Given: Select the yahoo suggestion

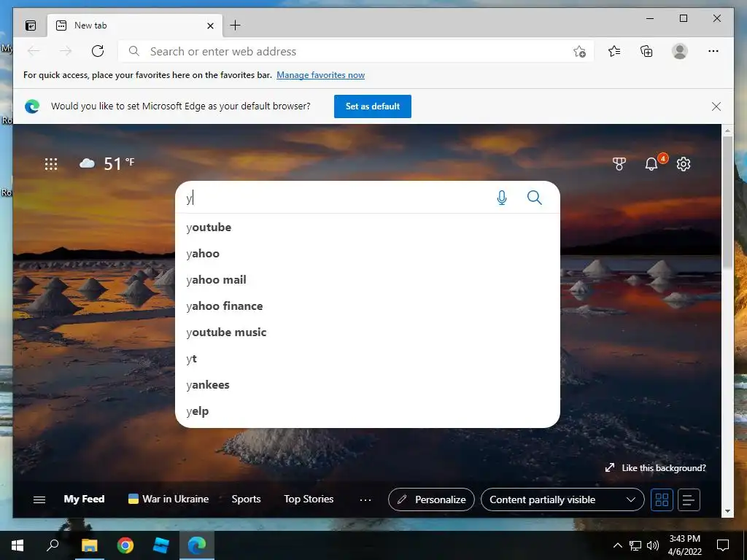Looking at the screenshot, I should click(368, 253).
